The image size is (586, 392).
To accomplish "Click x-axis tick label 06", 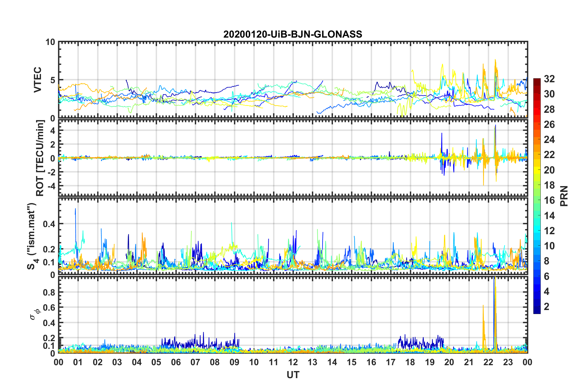I will point(176,362).
